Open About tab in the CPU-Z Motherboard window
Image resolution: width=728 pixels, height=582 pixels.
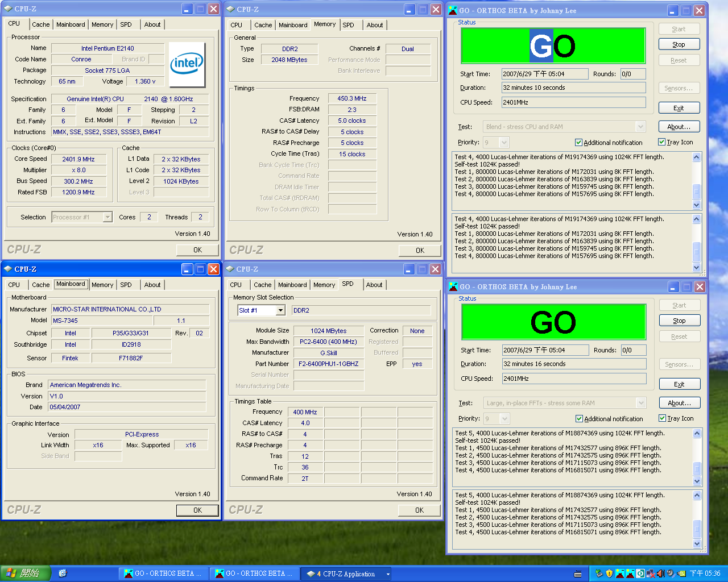[152, 285]
